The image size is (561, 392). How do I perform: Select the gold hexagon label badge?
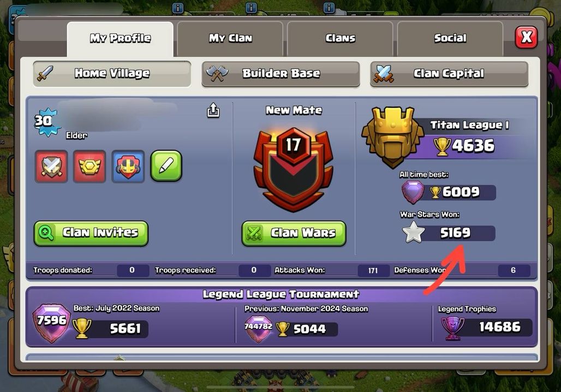pos(89,167)
